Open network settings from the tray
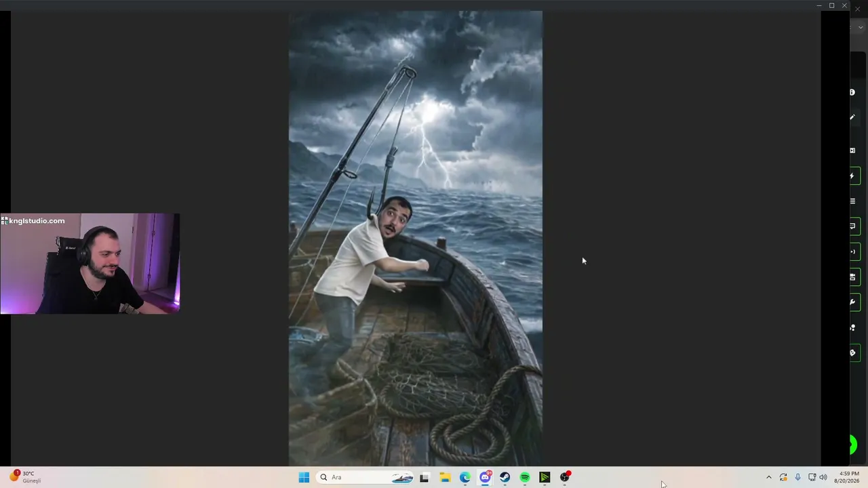 [812, 477]
